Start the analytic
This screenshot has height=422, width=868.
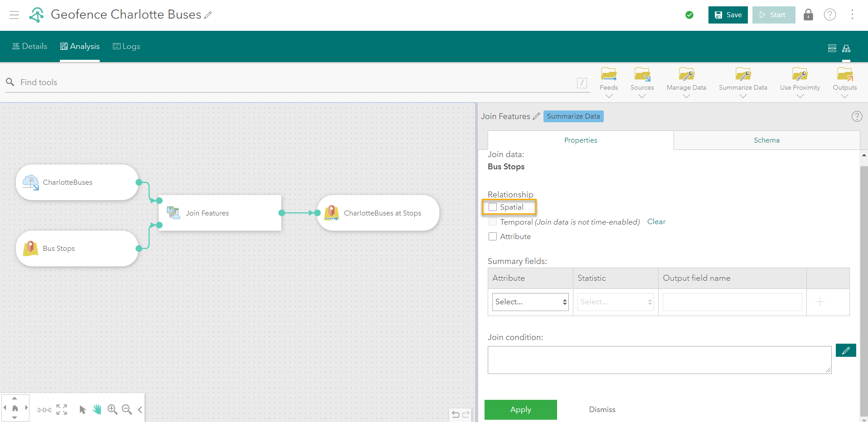[774, 15]
